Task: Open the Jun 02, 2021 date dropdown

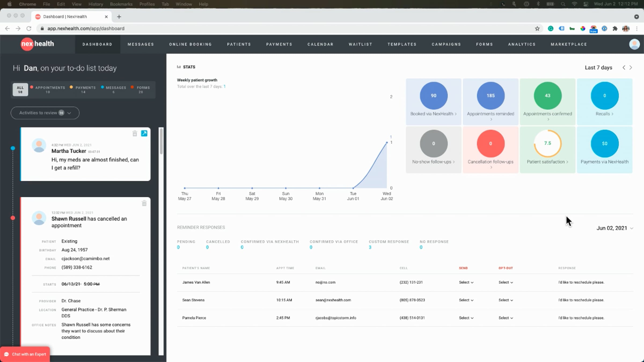Action: point(615,228)
